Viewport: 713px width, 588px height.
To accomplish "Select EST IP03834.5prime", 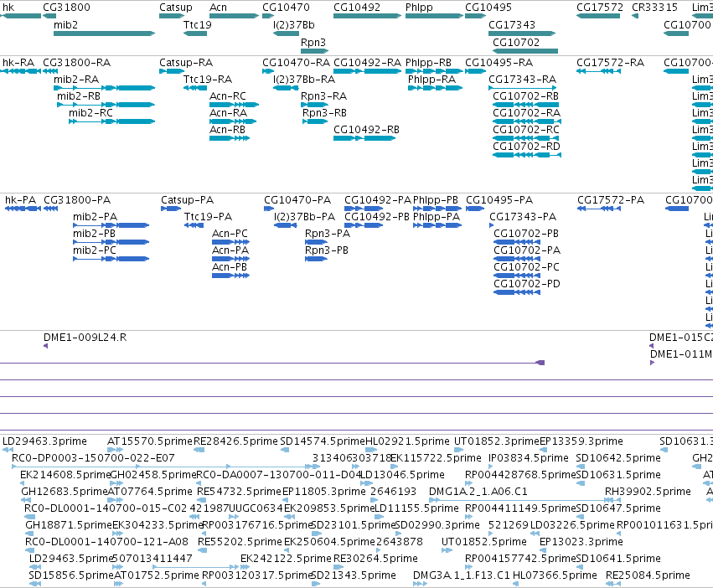I will tap(493, 467).
